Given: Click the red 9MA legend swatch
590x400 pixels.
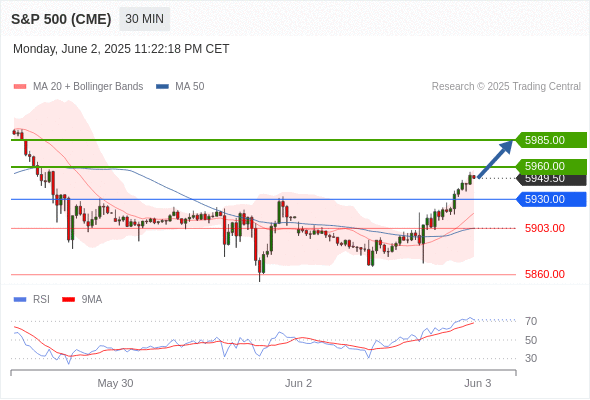Looking at the screenshot, I should click(x=68, y=300).
